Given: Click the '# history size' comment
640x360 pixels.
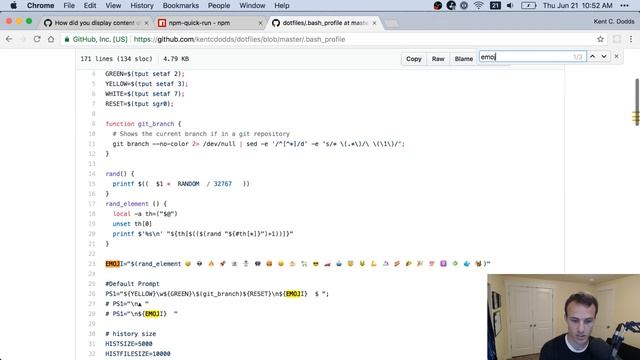Looking at the screenshot, I should point(131,334).
